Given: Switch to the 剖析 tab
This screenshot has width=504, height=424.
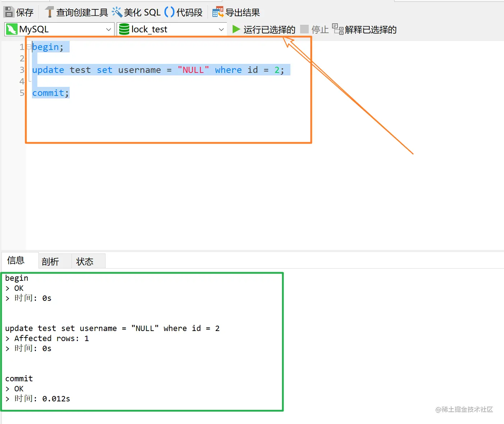Looking at the screenshot, I should (50, 261).
